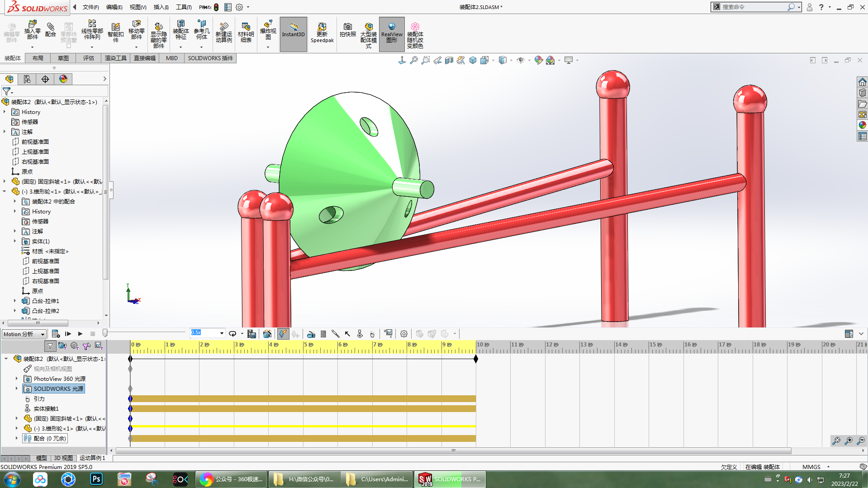The width and height of the screenshot is (868, 488).
Task: Click the 更新 Speedpak icon
Action: click(322, 33)
